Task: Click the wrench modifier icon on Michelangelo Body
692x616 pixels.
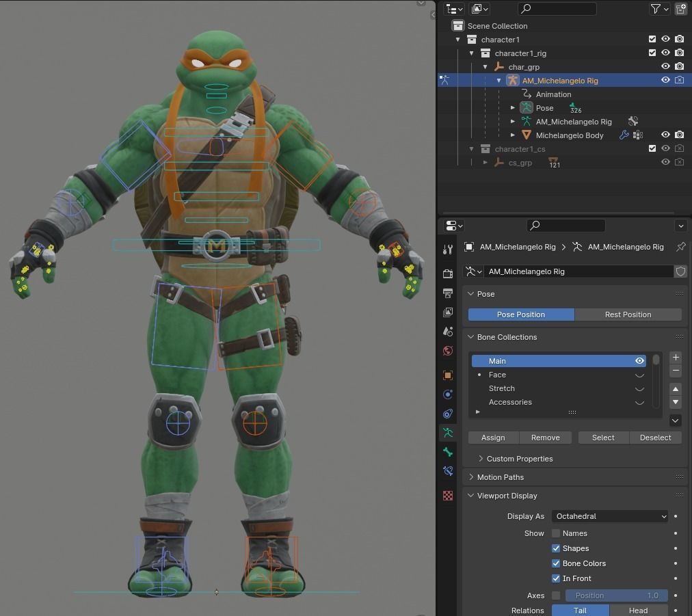Action: click(624, 135)
